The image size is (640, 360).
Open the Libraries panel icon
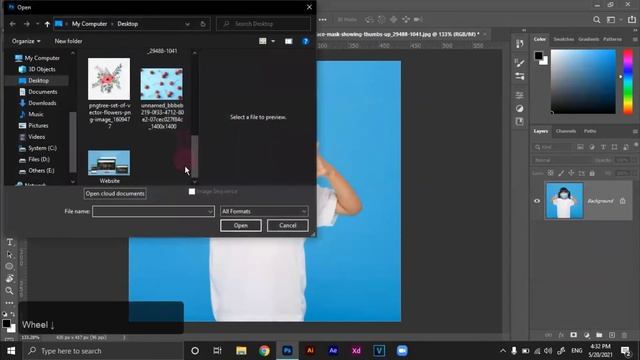tap(520, 122)
